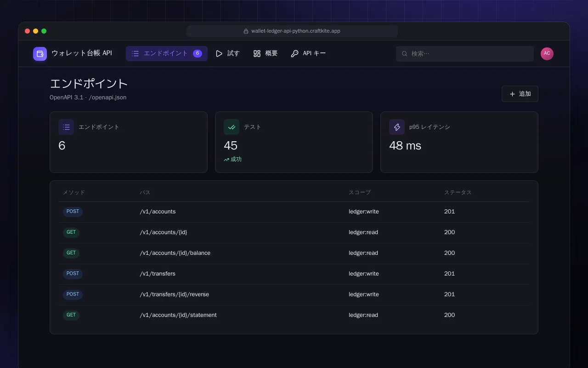Click the double-check icon in the テスト card

(x=232, y=127)
